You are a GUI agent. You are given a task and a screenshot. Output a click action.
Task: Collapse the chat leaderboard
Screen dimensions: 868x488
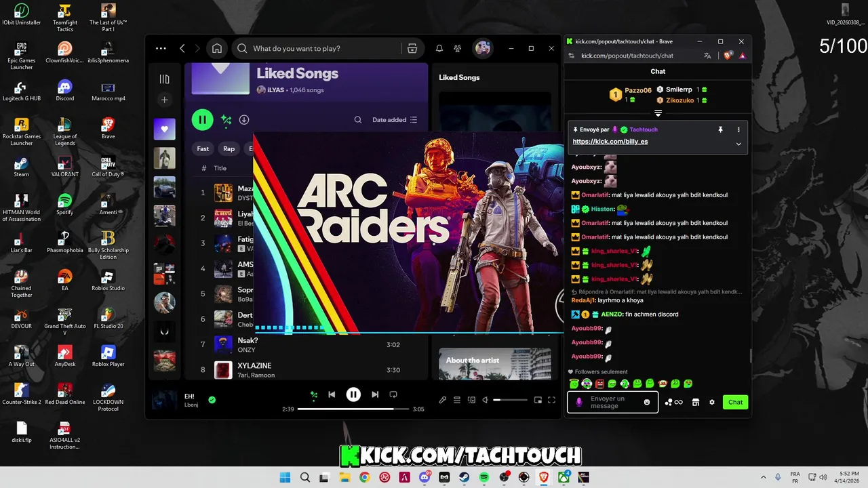click(x=658, y=113)
